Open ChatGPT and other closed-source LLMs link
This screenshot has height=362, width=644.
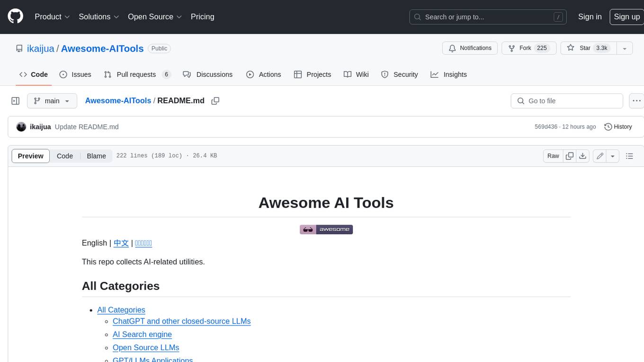click(x=182, y=321)
